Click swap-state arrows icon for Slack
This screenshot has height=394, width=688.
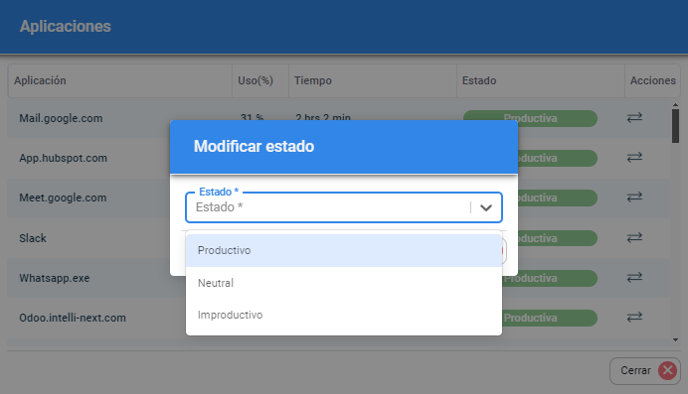[634, 237]
